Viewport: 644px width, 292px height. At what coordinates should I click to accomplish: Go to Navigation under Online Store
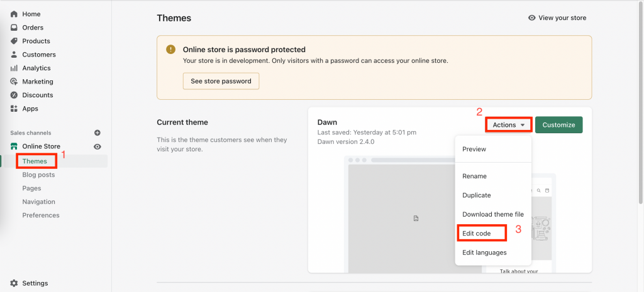pos(38,202)
